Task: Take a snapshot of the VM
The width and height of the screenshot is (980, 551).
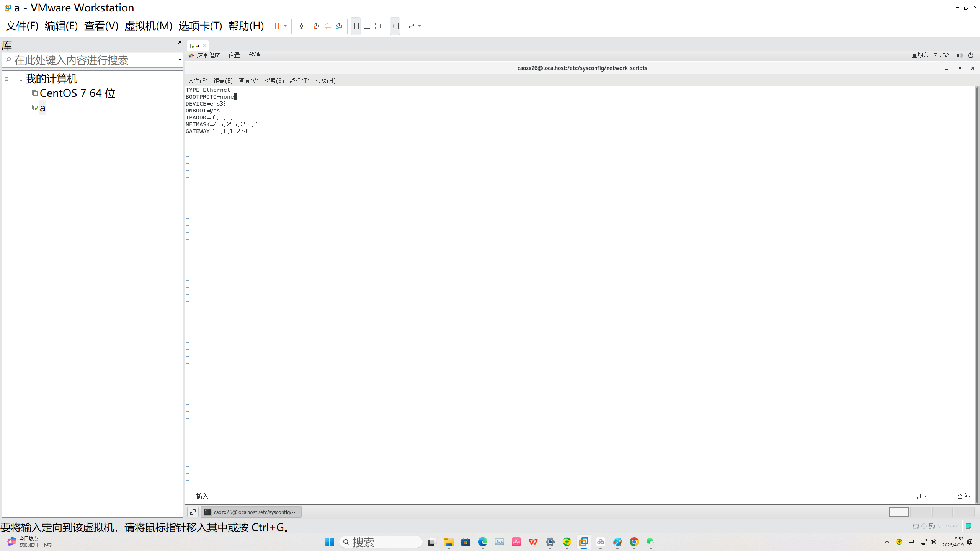Action: [316, 26]
